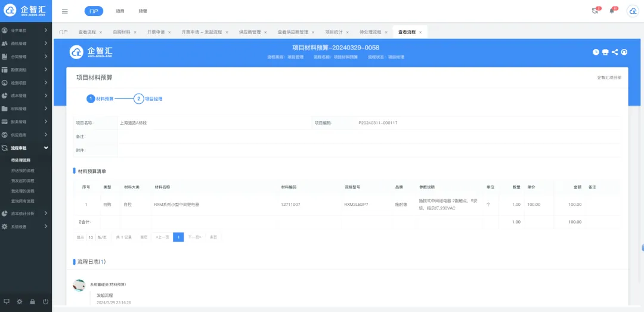Click the system administrator avatar in log
644x312 pixels.
(x=79, y=285)
